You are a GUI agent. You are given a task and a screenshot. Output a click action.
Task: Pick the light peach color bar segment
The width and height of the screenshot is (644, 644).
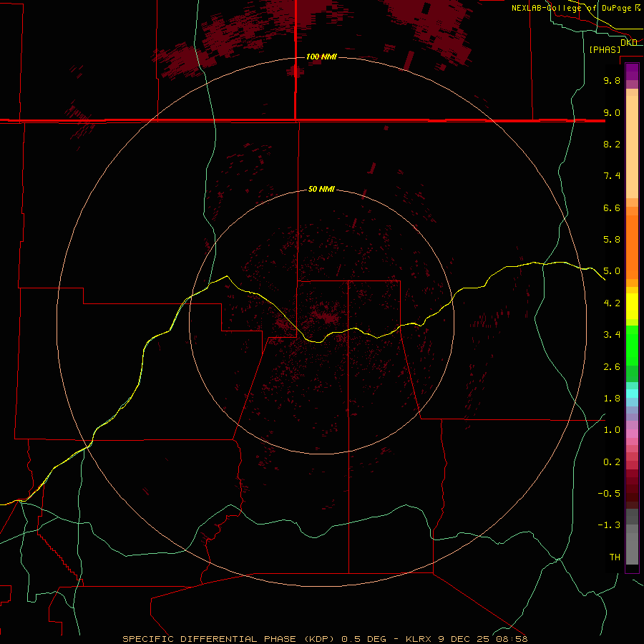[x=632, y=147]
